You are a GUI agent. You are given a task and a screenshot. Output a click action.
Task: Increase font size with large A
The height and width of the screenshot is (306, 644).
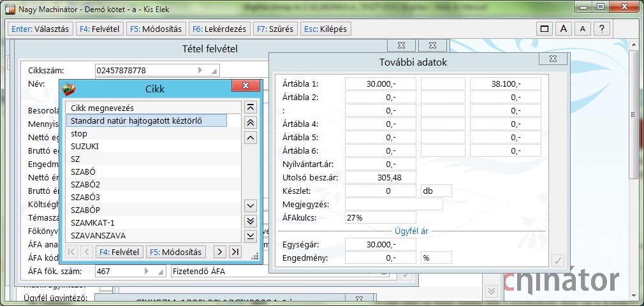564,29
